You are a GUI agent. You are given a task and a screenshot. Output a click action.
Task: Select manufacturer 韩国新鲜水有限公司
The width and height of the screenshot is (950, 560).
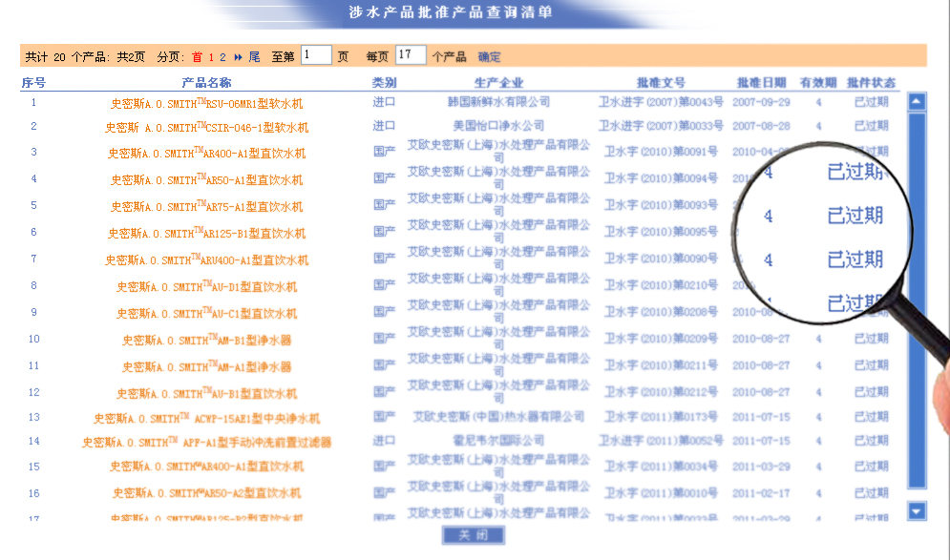[498, 102]
